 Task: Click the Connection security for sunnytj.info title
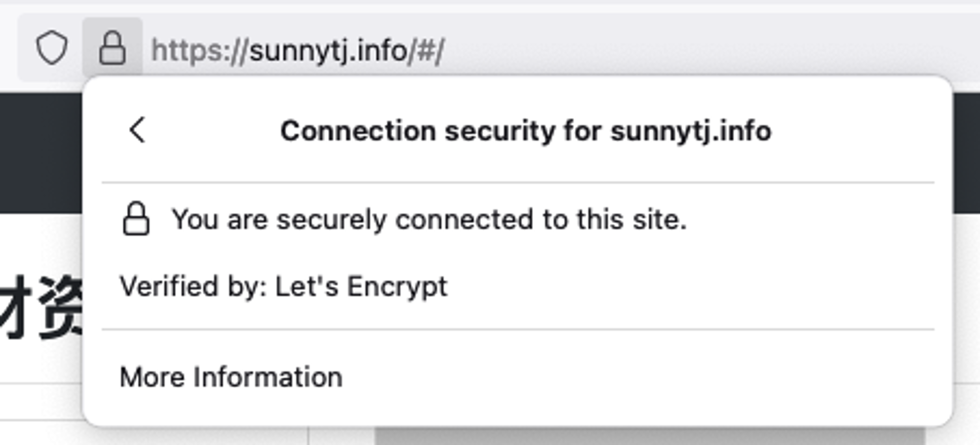point(525,131)
